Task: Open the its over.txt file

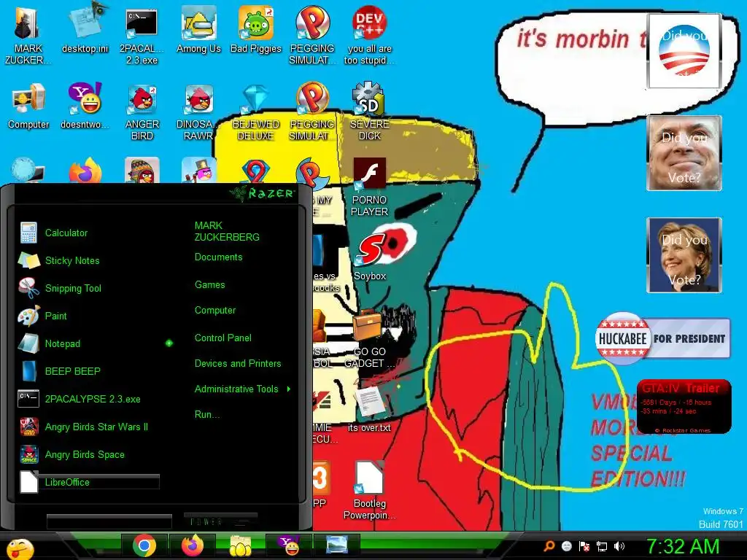Action: 369,408
